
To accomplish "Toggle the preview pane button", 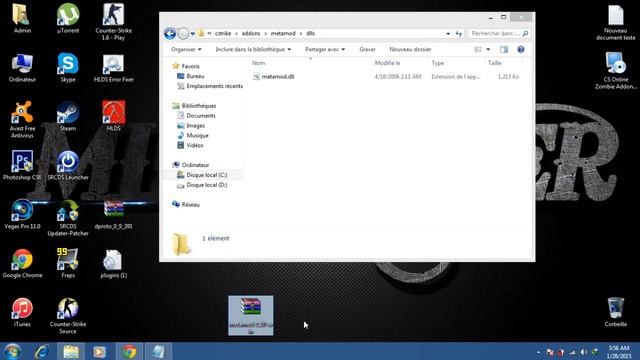I will tap(504, 49).
